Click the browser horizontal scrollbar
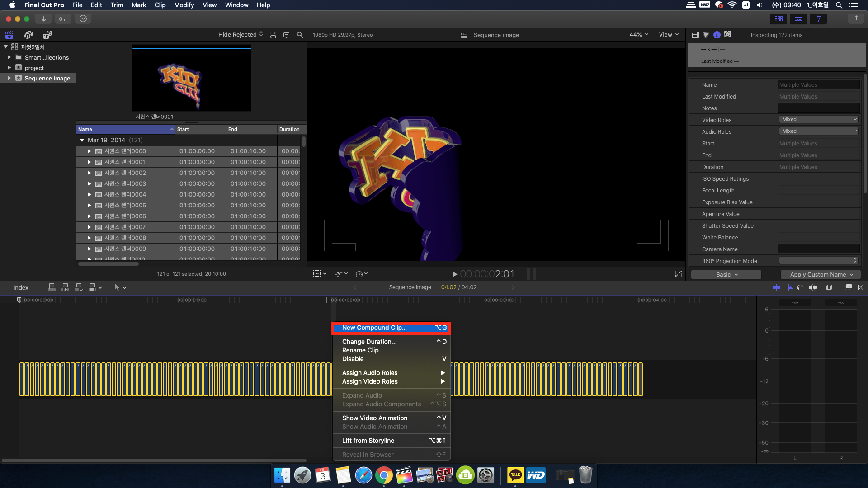 click(108, 264)
